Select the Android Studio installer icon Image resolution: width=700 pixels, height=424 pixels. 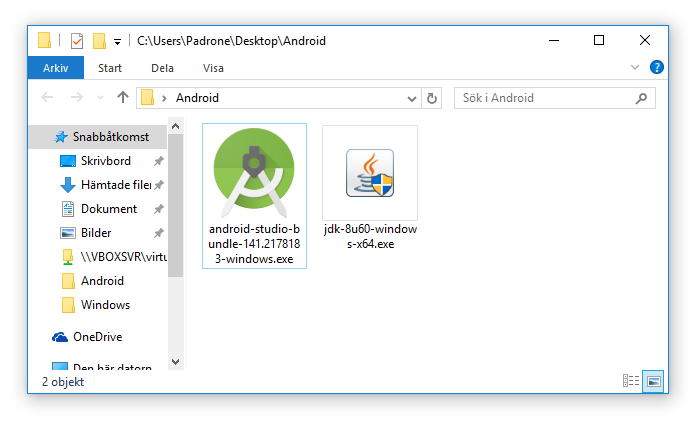[x=254, y=173]
